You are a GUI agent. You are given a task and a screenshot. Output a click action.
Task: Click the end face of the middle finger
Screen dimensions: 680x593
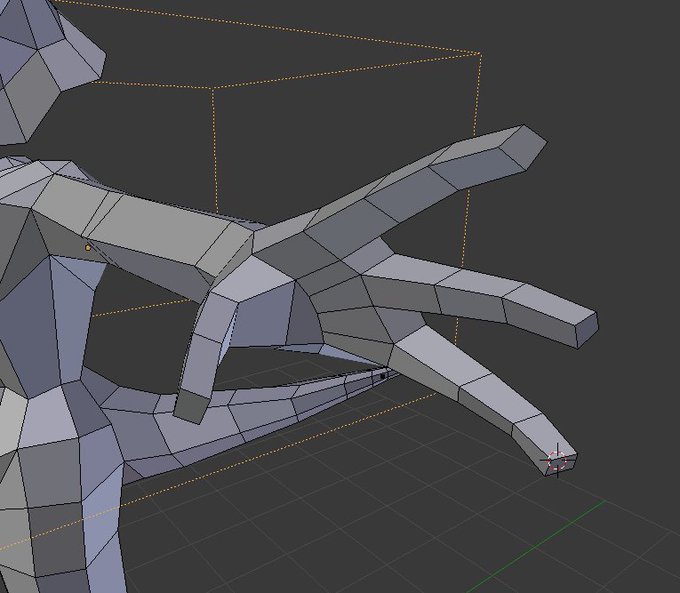[587, 329]
